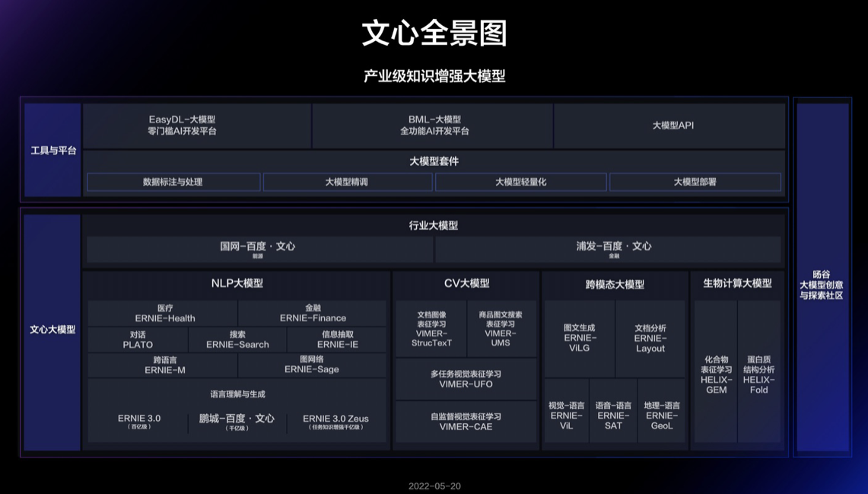Screen dimensions: 868x494
Task: Click the 大模型API box
Action: (x=669, y=126)
